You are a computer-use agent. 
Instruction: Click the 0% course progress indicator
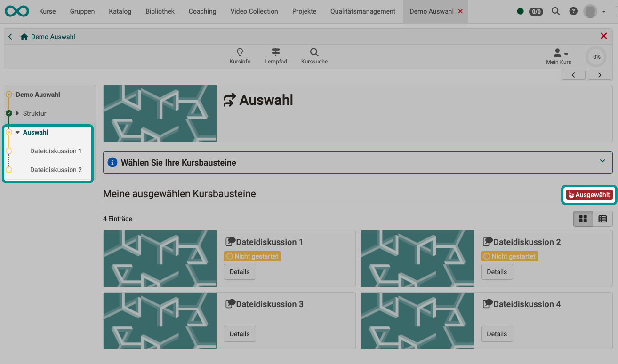coord(596,56)
